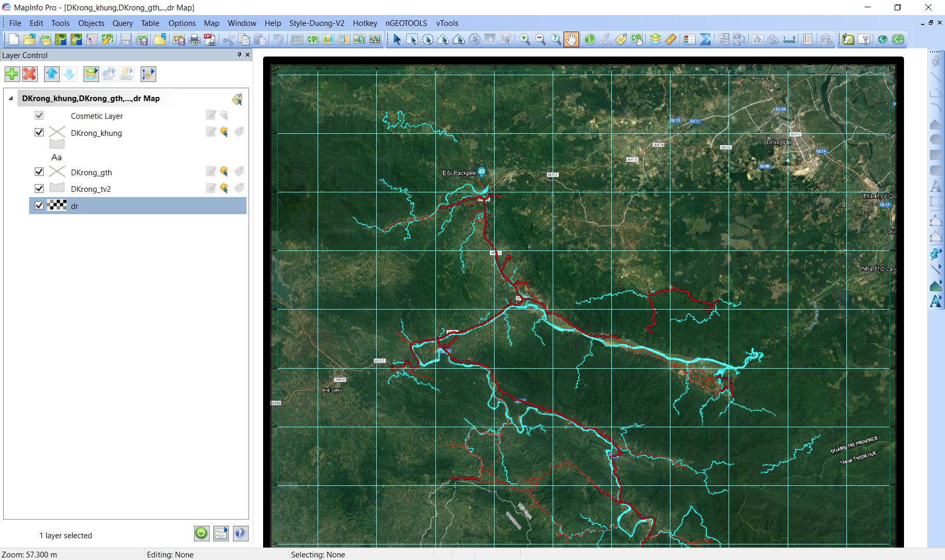
Task: Select the arrow Select tool
Action: 397,39
